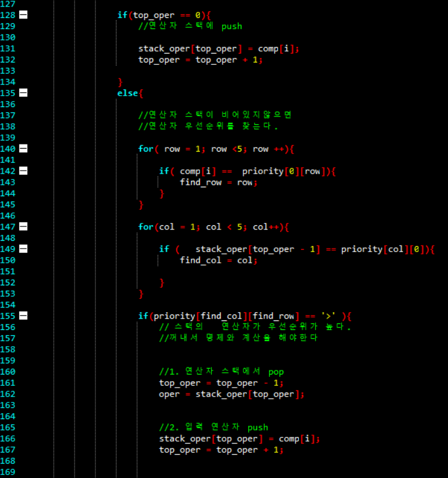
Task: Click 'oper = stack_oper[top_oper];' on line 162
Action: coord(232,394)
